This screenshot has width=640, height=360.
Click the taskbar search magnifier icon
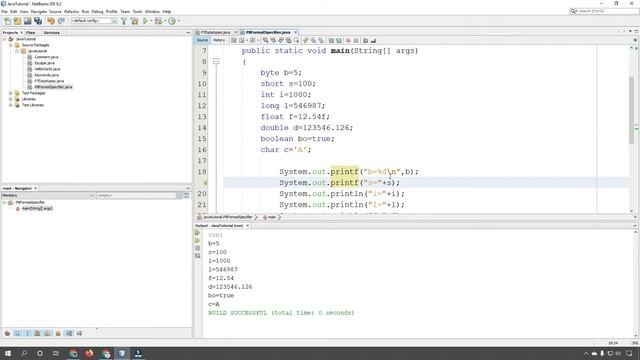tap(24, 353)
